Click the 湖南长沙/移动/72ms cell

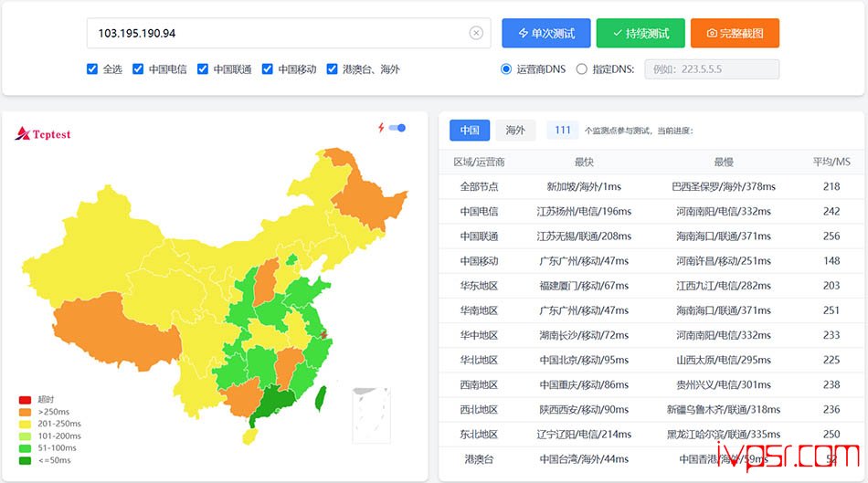tap(584, 335)
